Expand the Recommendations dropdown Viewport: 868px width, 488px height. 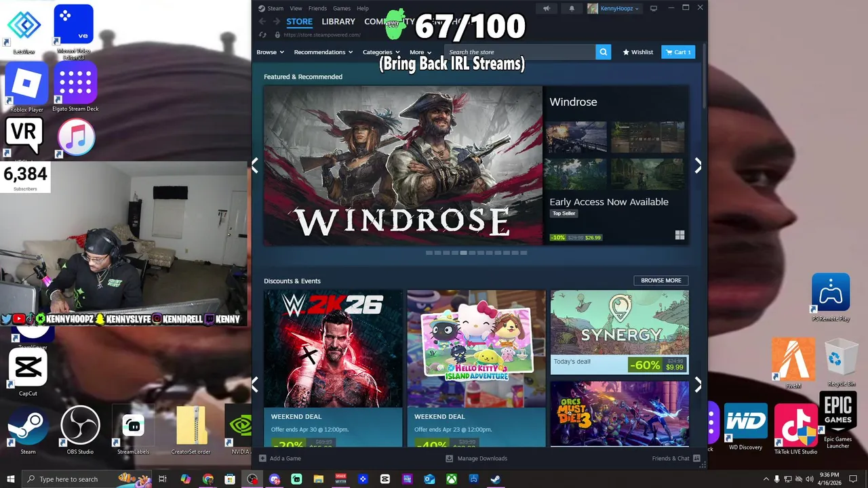pyautogui.click(x=323, y=52)
